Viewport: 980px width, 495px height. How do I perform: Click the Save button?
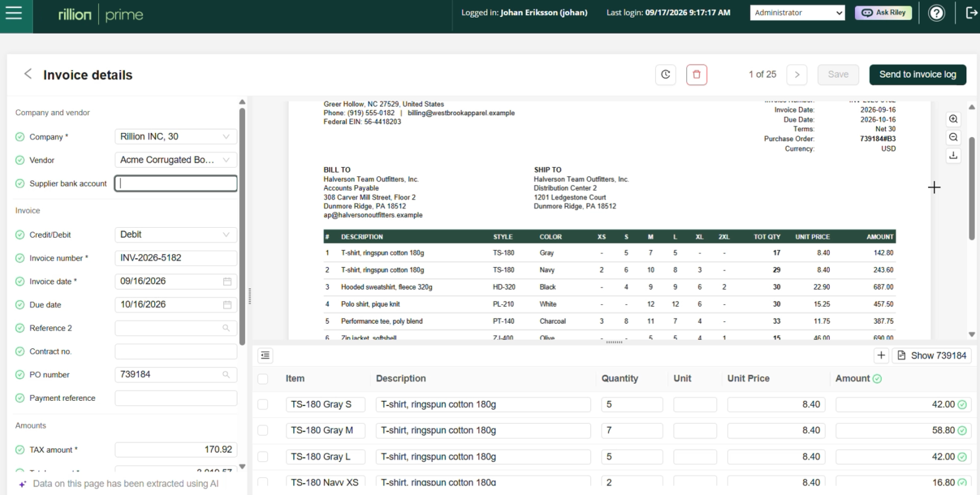coord(838,74)
